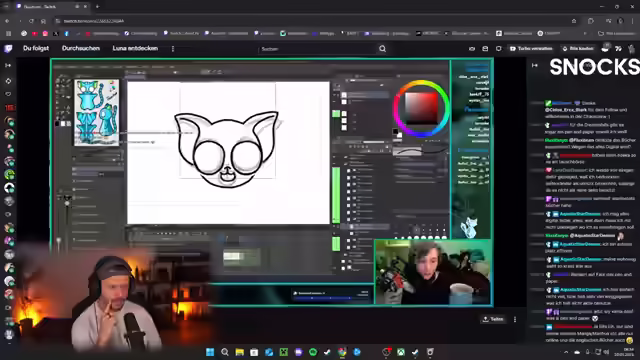The height and width of the screenshot is (360, 640).
Task: Open the three-dot options beside Teilen
Action: click(515, 319)
